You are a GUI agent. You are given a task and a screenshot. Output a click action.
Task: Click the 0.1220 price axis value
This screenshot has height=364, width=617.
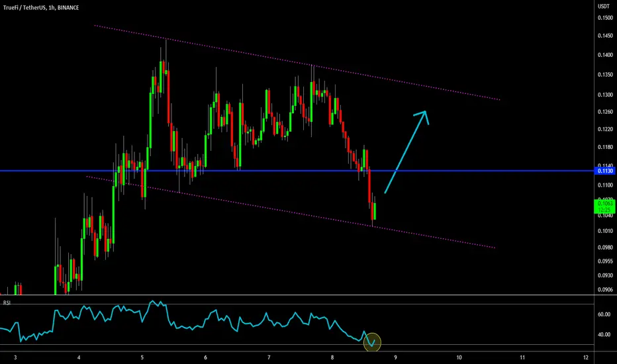click(x=605, y=130)
